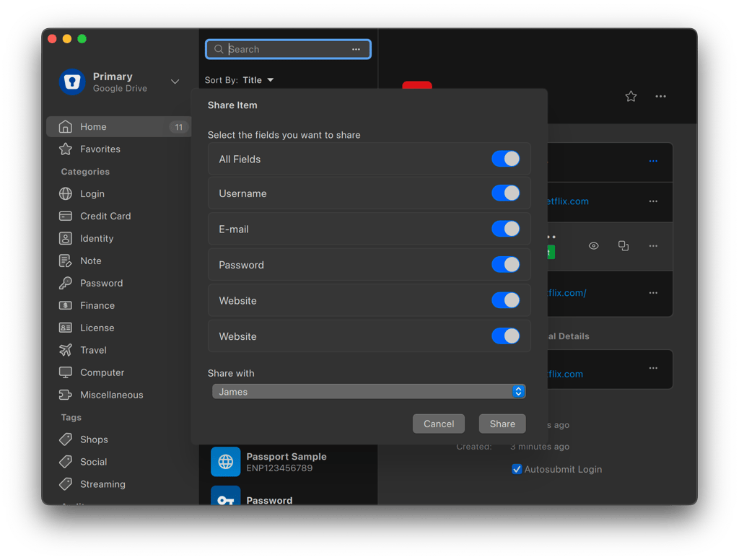This screenshot has width=739, height=560.
Task: Expand the Primary vault chevron
Action: click(x=175, y=82)
